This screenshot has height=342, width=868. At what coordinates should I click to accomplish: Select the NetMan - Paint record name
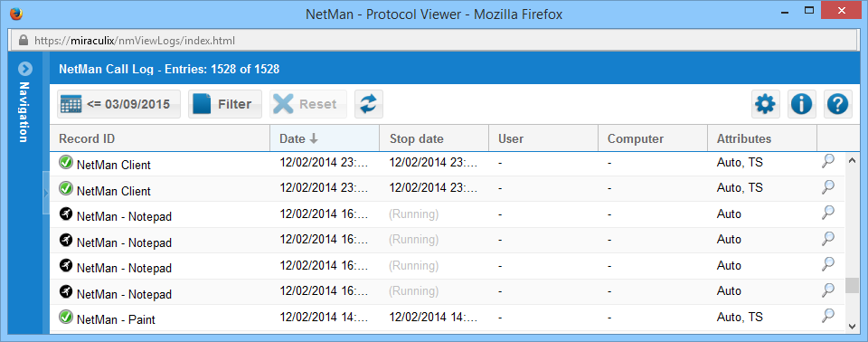[117, 319]
